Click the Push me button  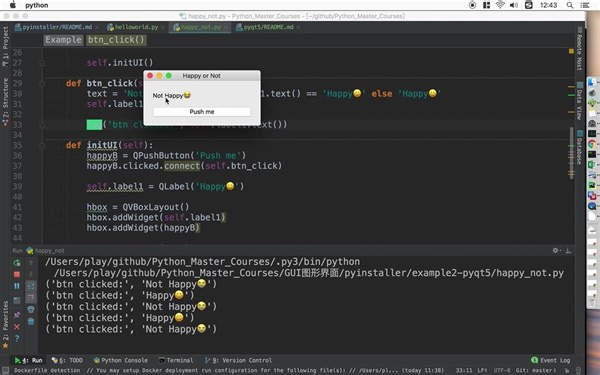[x=202, y=112]
